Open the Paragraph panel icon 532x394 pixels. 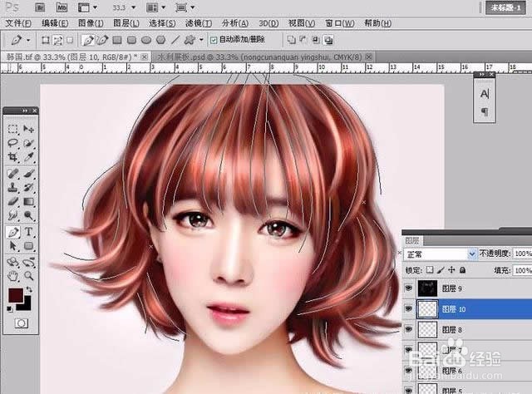(x=485, y=111)
